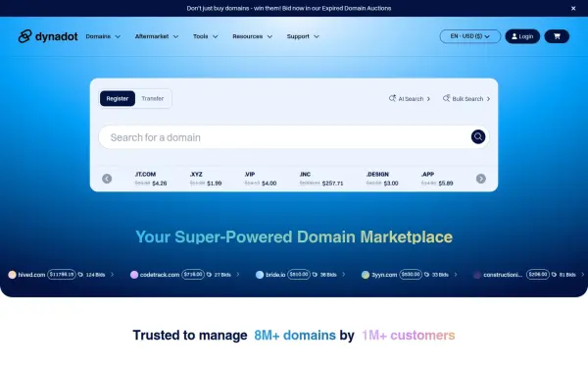Expand the Resources menu
This screenshot has width=588, height=368.
[253, 36]
